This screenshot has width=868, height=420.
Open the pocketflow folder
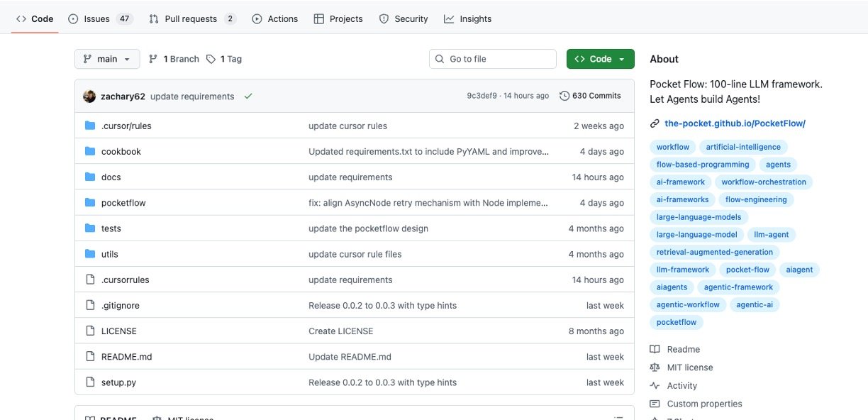point(123,203)
